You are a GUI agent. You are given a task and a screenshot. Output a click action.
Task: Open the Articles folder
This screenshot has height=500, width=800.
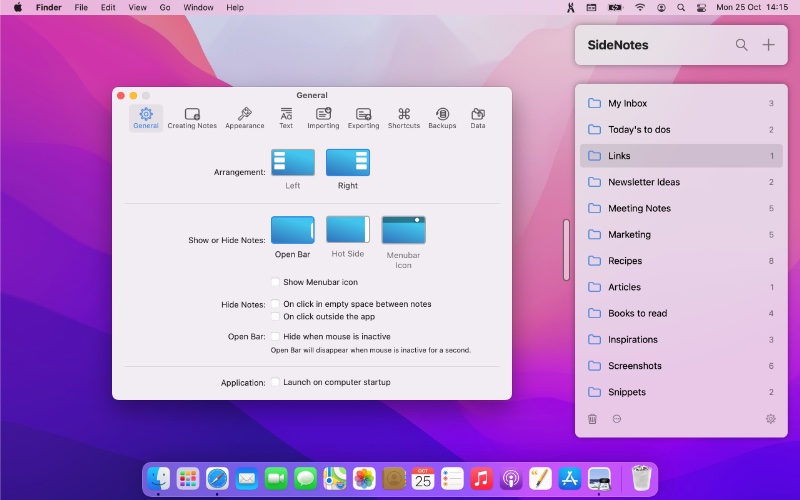(x=681, y=287)
